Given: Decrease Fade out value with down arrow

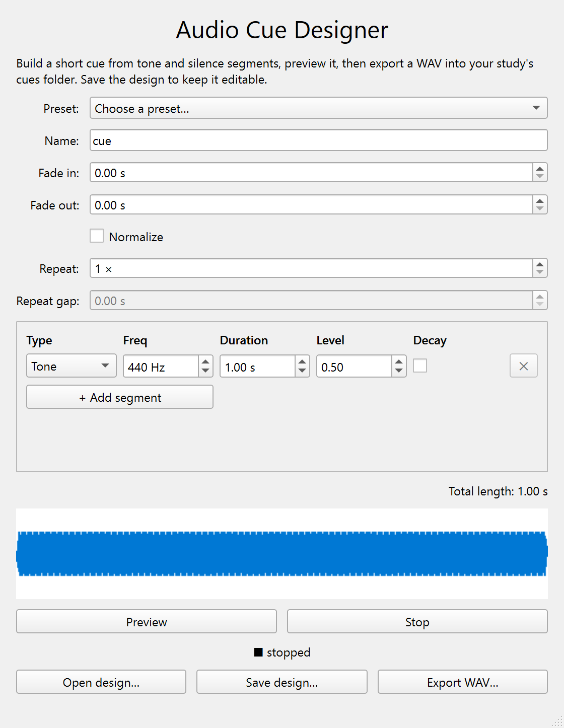Looking at the screenshot, I should coord(540,209).
